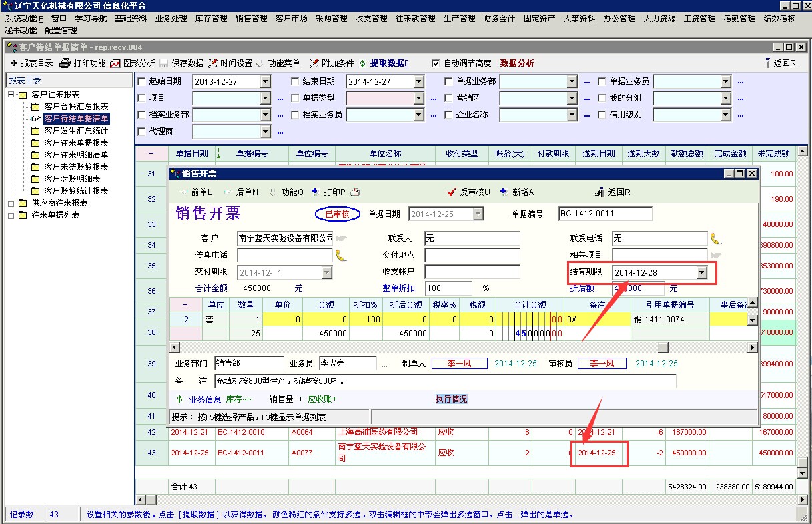The image size is (812, 524).
Task: Open 图形分析 chart icon in toolbar
Action: [x=115, y=63]
